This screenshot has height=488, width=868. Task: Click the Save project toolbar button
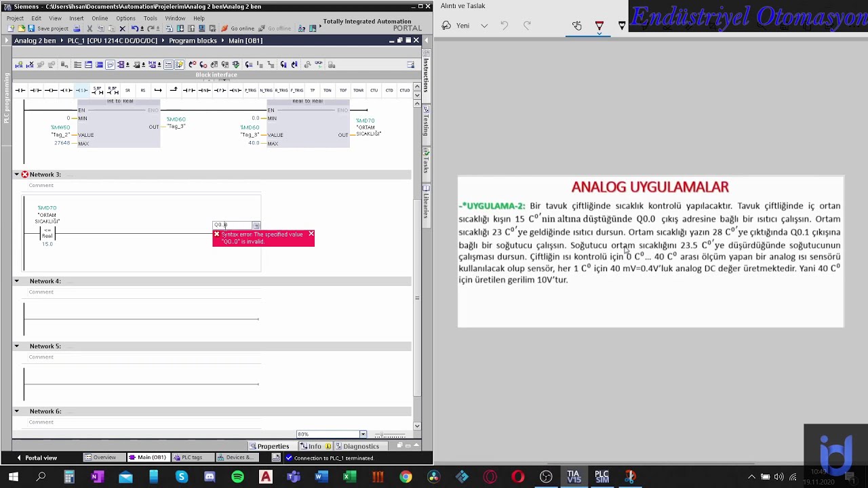point(48,28)
